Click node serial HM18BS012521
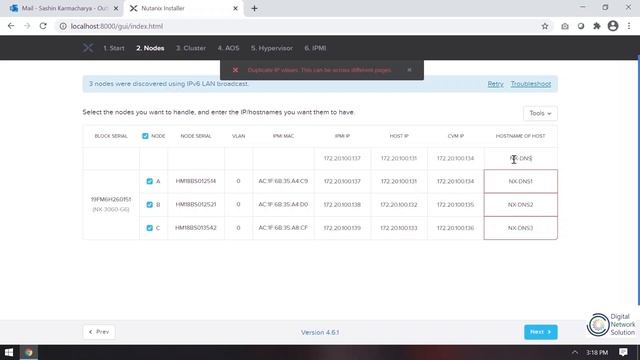The image size is (640, 360). [x=196, y=204]
